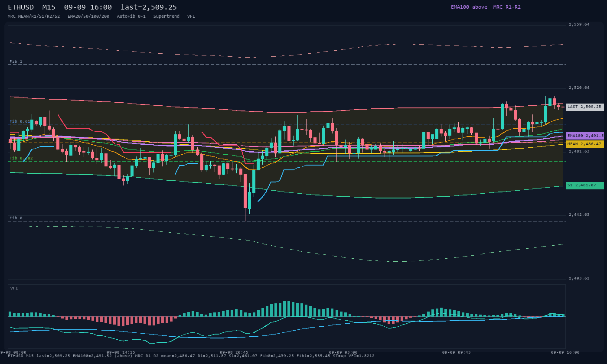Image resolution: width=607 pixels, height=364 pixels.
Task: Select the 2,403.62 price axis label
Action: coord(579,278)
